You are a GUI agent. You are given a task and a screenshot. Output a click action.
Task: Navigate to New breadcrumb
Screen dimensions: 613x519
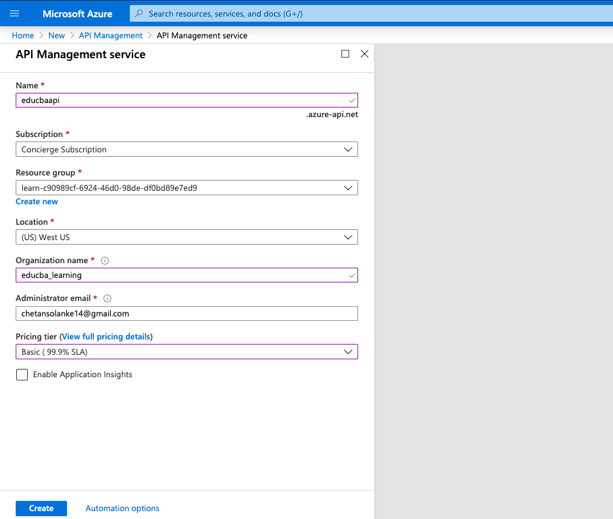tap(57, 36)
